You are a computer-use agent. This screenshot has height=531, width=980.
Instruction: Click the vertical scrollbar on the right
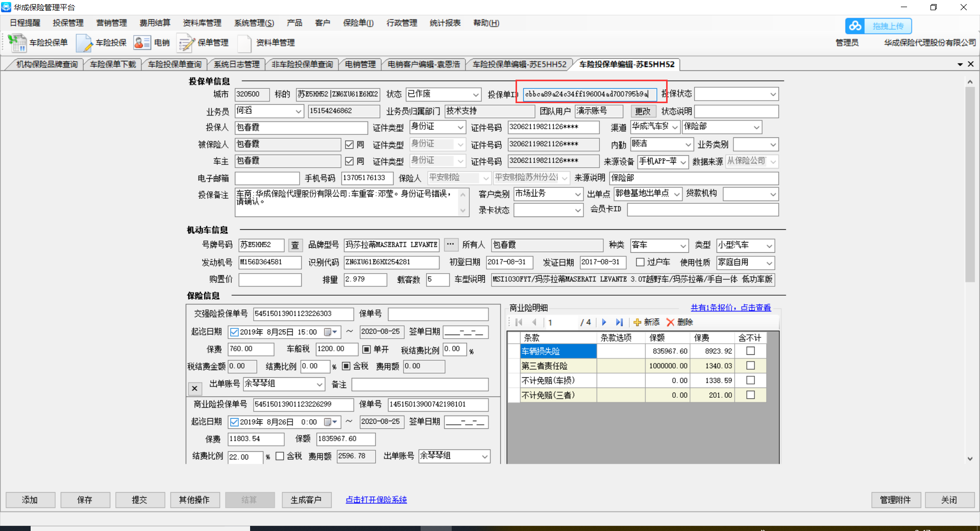click(x=970, y=184)
